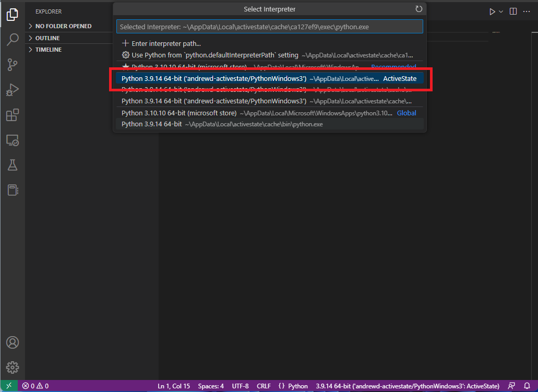Open the Accounts menu

13,342
